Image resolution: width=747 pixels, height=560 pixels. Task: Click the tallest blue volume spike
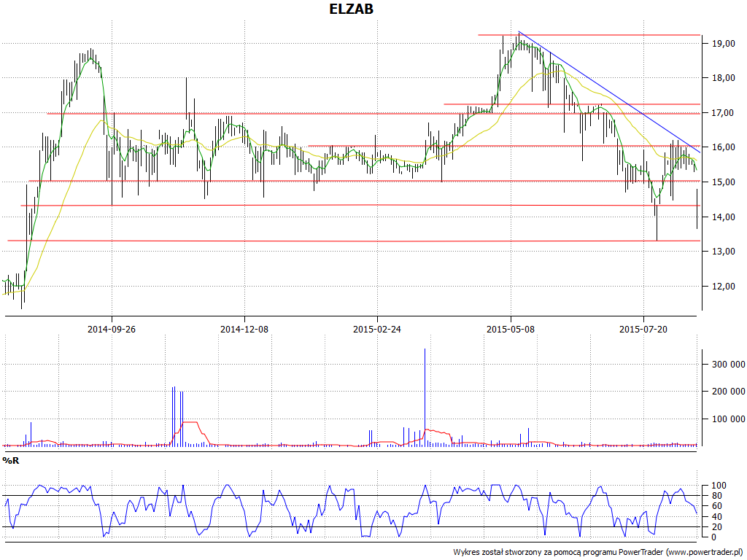click(425, 397)
